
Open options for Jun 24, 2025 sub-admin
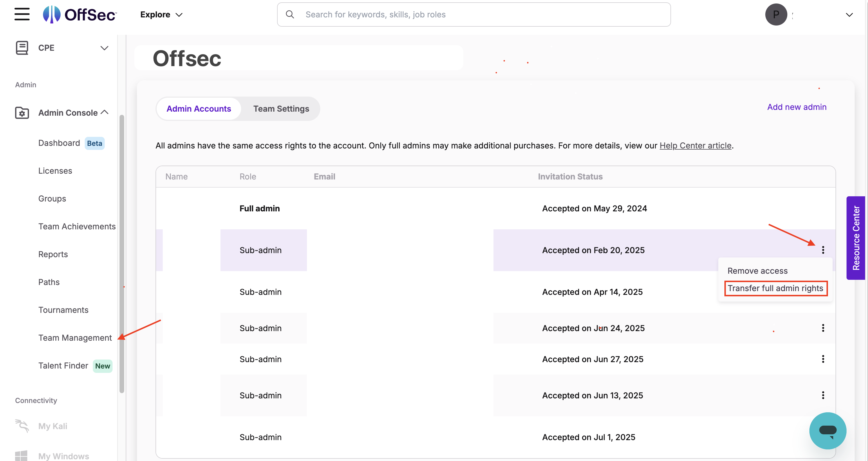pyautogui.click(x=823, y=328)
